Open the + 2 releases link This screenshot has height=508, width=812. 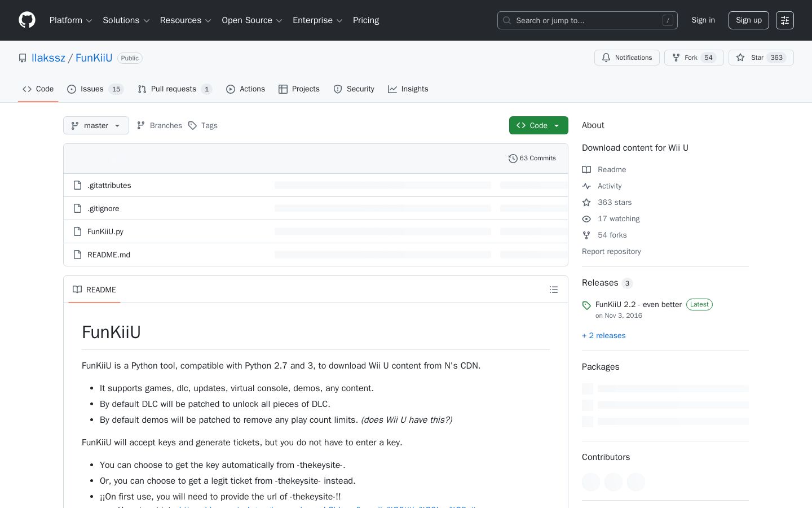click(x=604, y=335)
